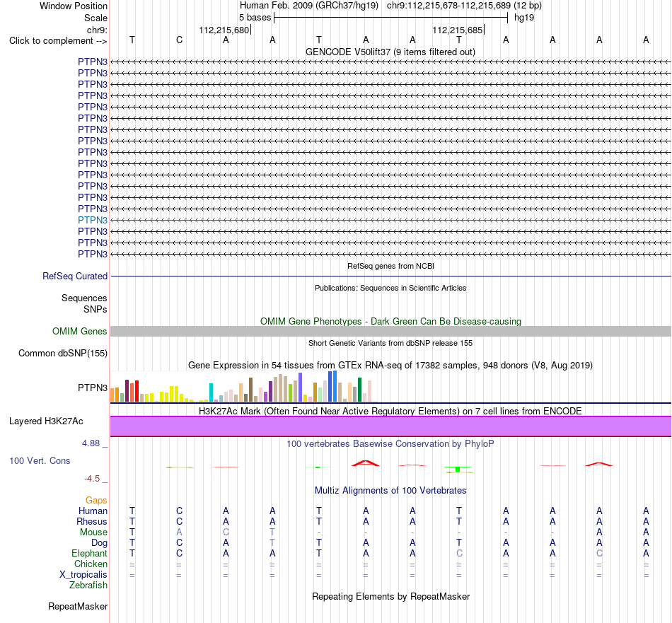Click the light-blue highlighted PTPN3 transcript label
This screenshot has height=623, width=672.
[93, 220]
